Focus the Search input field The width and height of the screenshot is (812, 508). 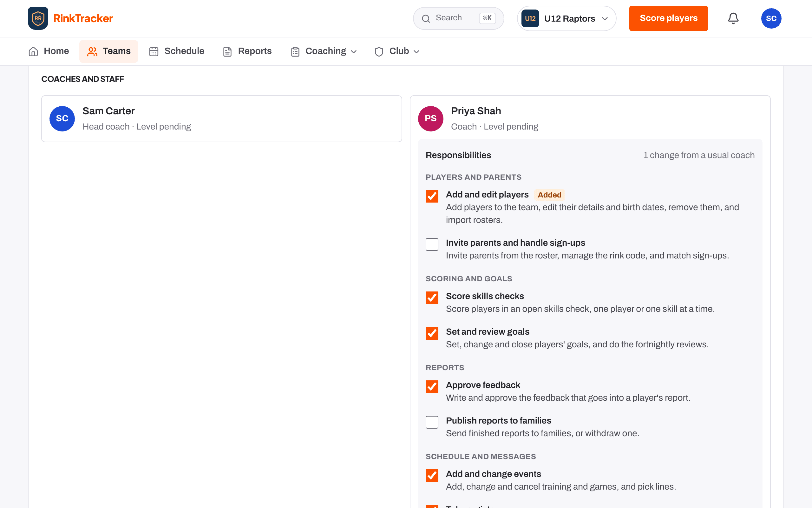click(x=458, y=18)
